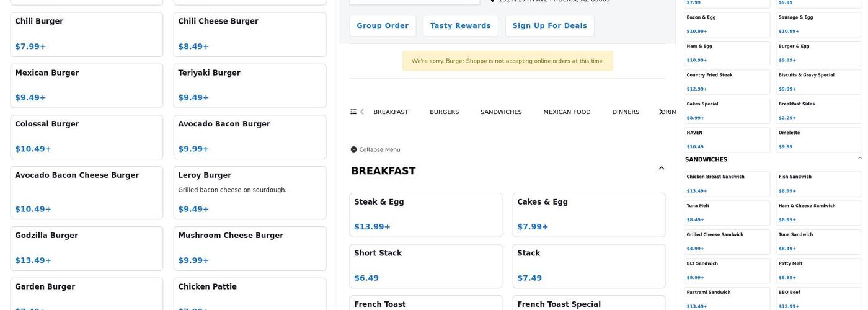Open the menu category list icon
This screenshot has height=310, width=868.
353,112
